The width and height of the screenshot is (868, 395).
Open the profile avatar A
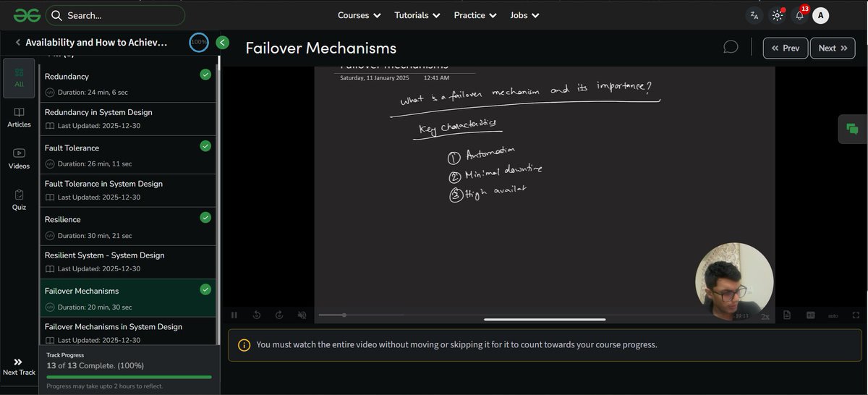coord(820,15)
